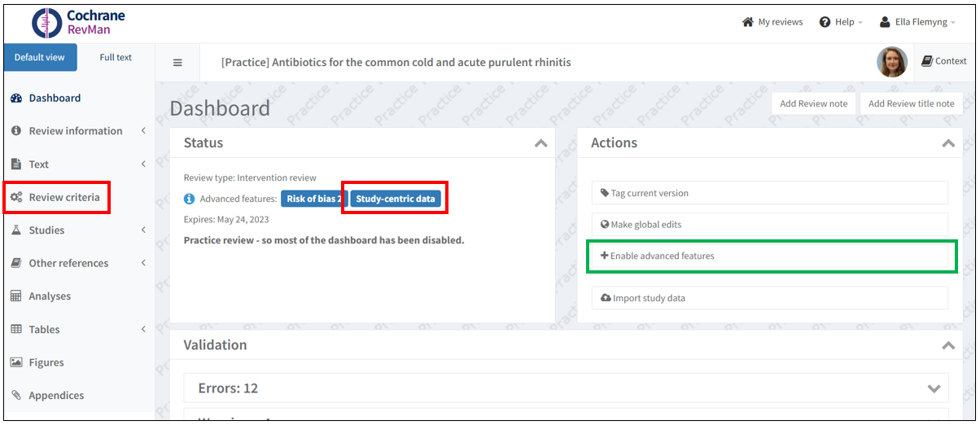Go to My reviews
980x425 pixels.
(772, 22)
